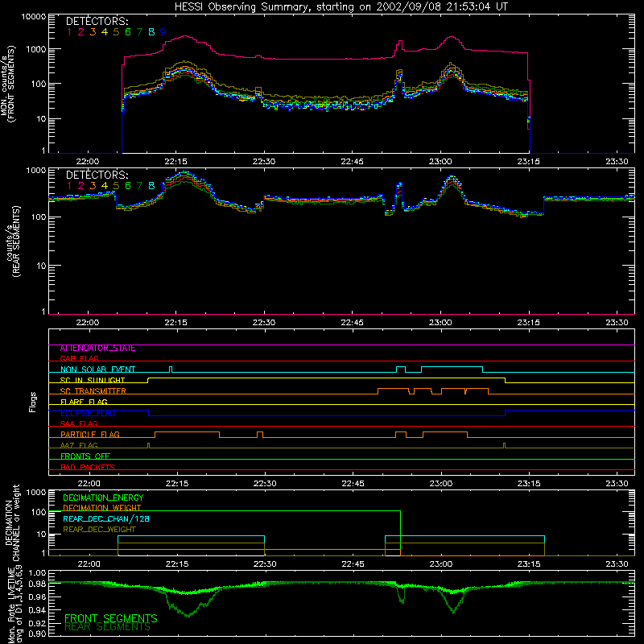
Task: Select detector 6 number in front segments legend
Action: 128,32
